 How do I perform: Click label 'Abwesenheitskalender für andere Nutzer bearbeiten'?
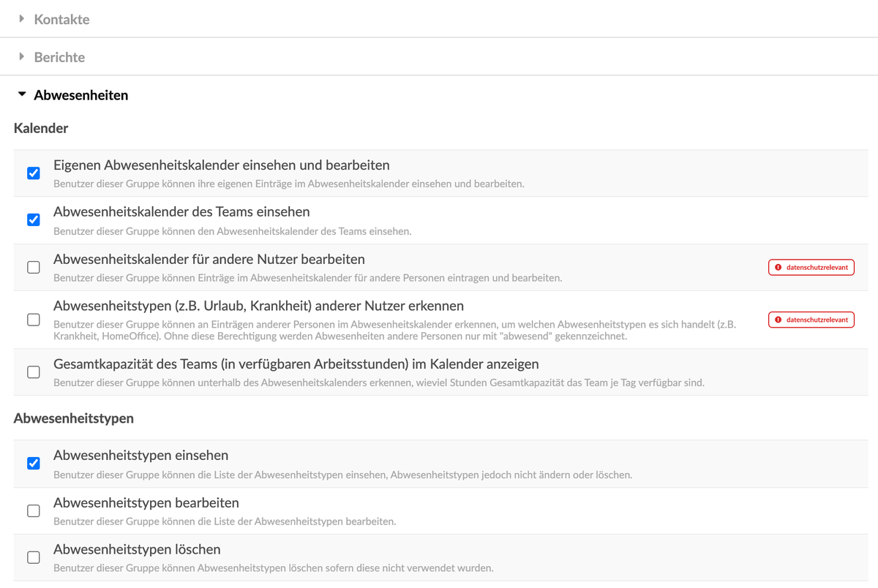click(x=209, y=260)
